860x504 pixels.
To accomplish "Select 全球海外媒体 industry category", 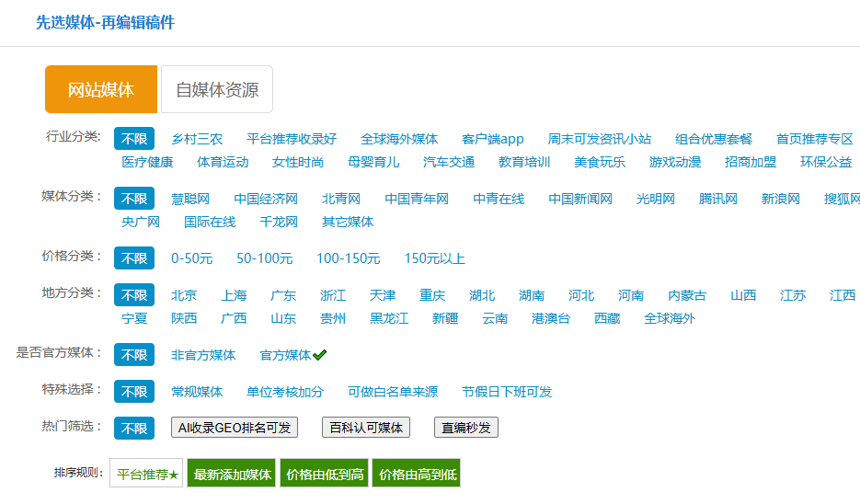I will tap(399, 139).
